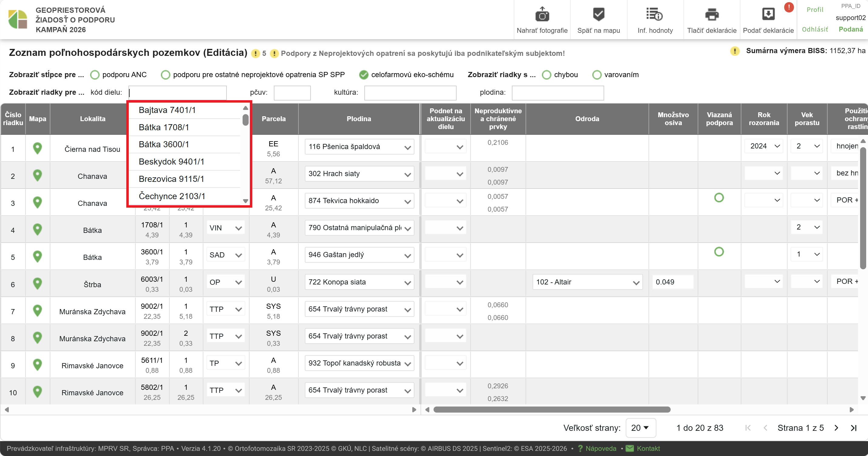The width and height of the screenshot is (868, 456).
Task: Choose Brezovica 9115/1 in the list
Action: (171, 179)
